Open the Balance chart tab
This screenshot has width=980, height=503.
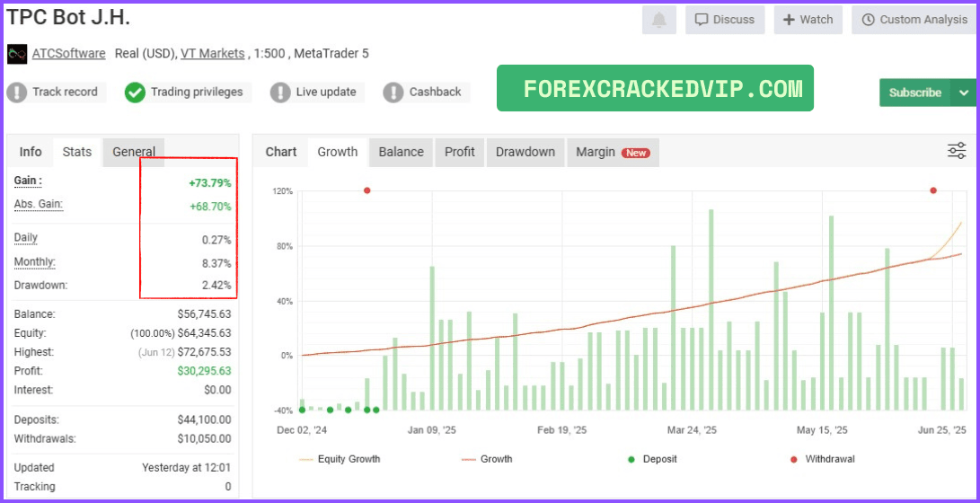(402, 152)
